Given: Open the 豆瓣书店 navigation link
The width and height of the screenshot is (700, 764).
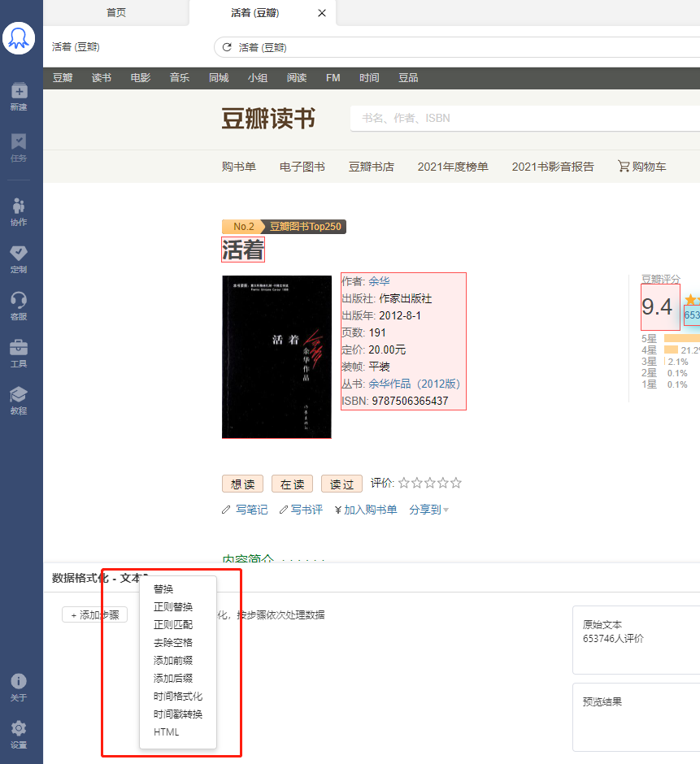Looking at the screenshot, I should tap(371, 167).
